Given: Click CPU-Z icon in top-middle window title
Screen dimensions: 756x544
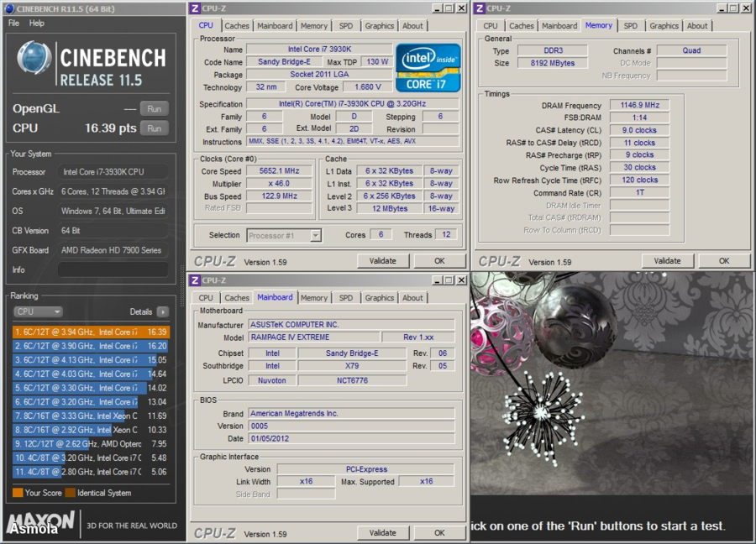Looking at the screenshot, I should 195,8.
